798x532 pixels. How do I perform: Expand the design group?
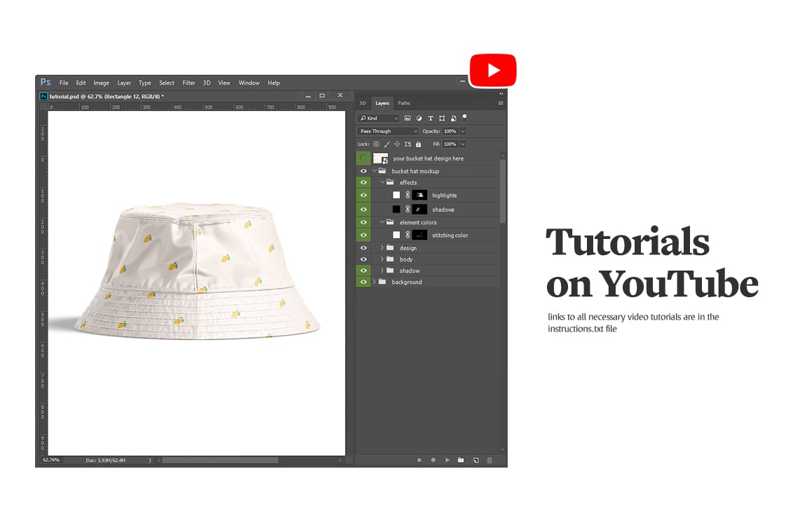[x=381, y=247]
